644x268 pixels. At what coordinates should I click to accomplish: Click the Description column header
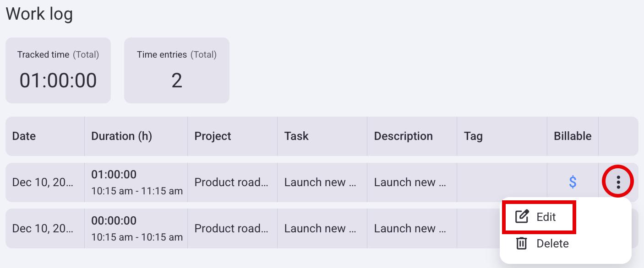click(403, 136)
